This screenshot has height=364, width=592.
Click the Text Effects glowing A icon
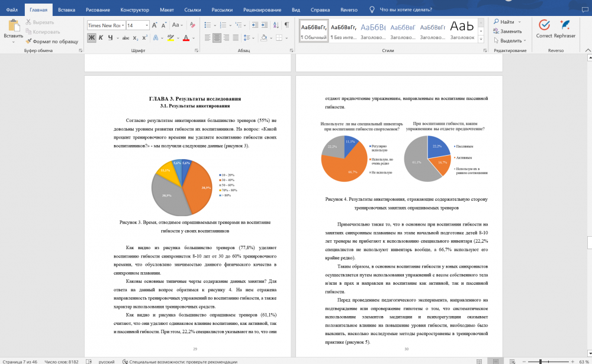pos(156,38)
